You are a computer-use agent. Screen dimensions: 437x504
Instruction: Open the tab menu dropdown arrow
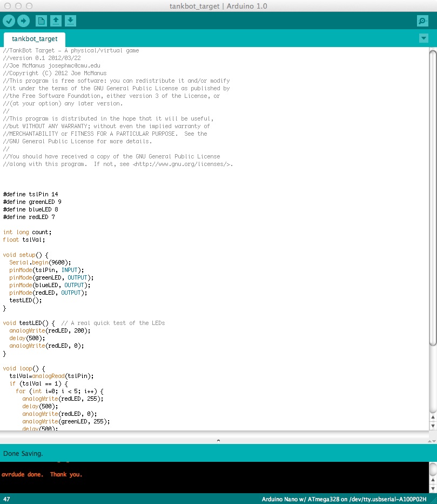point(424,38)
